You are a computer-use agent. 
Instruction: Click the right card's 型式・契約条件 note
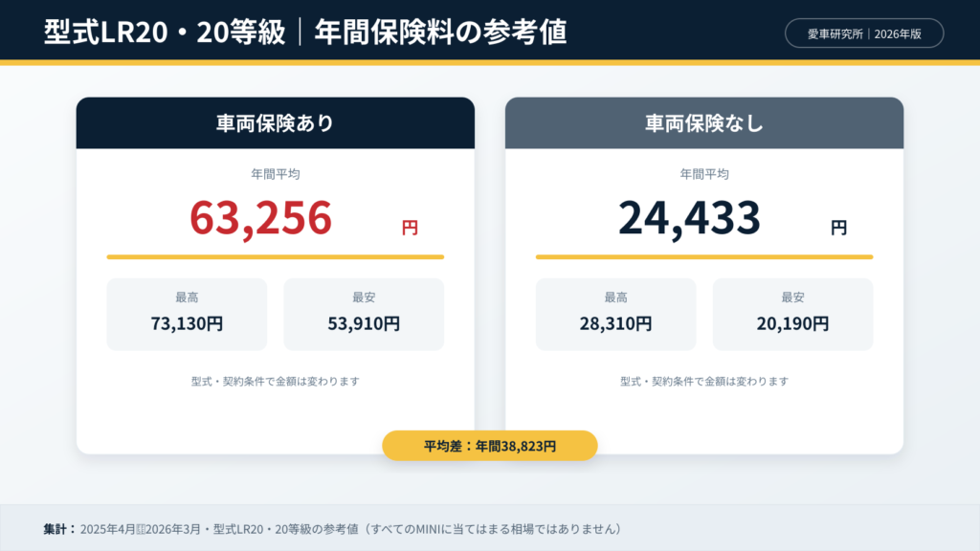pos(704,381)
